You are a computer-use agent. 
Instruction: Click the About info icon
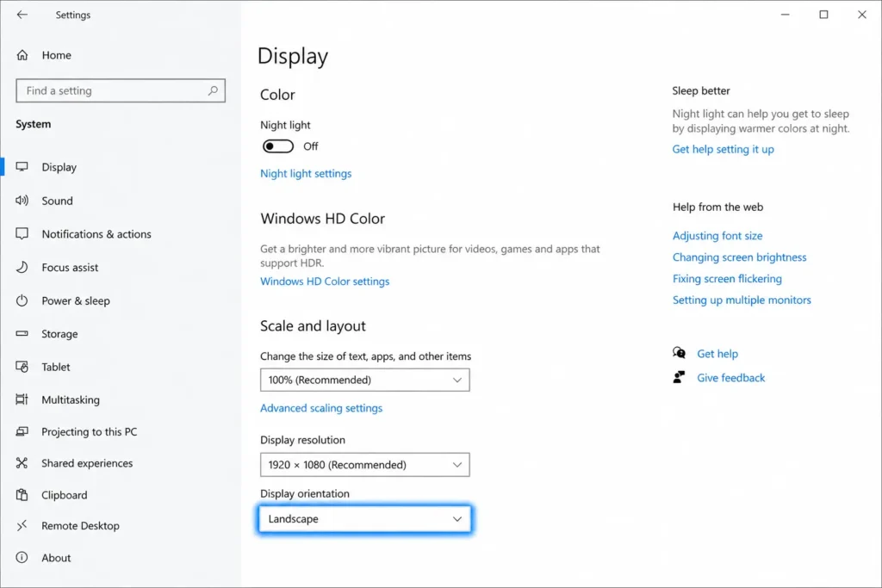[22, 558]
